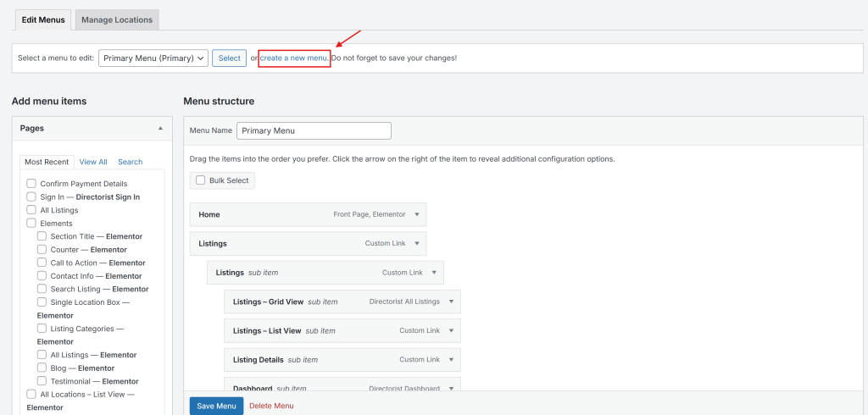Expand Listings – Grid View item options
The width and height of the screenshot is (868, 415).
[451, 302]
